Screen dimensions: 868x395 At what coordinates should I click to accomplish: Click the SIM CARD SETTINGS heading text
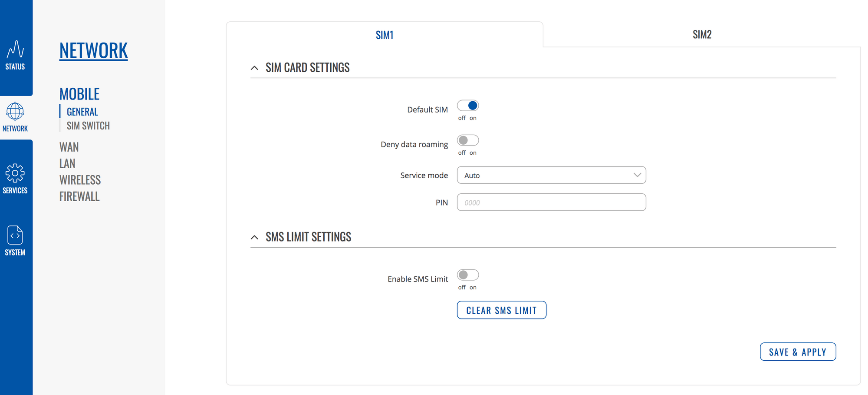[308, 68]
